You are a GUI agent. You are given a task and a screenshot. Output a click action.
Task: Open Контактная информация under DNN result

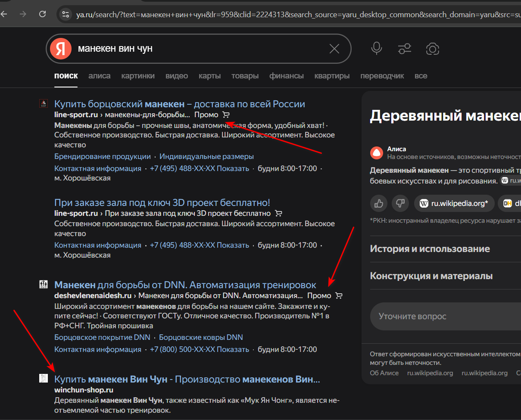point(98,349)
